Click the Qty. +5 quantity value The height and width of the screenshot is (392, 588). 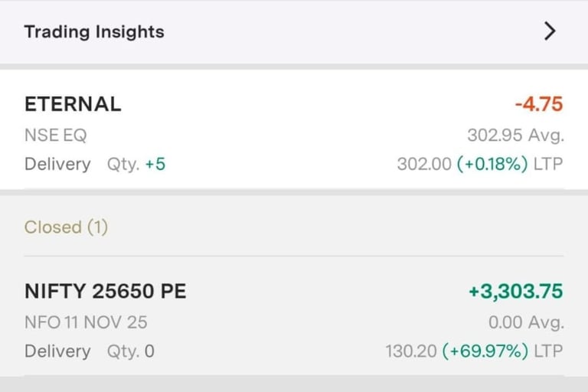[136, 164]
